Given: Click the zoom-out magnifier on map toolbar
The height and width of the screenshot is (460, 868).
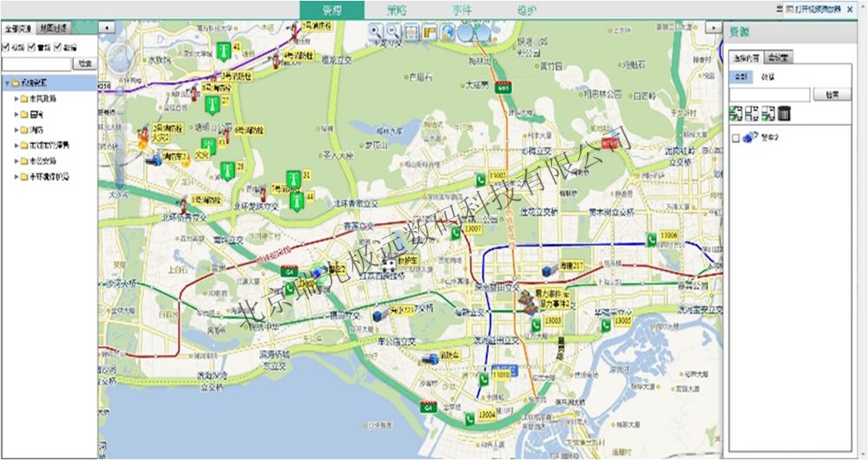Looking at the screenshot, I should 393,31.
